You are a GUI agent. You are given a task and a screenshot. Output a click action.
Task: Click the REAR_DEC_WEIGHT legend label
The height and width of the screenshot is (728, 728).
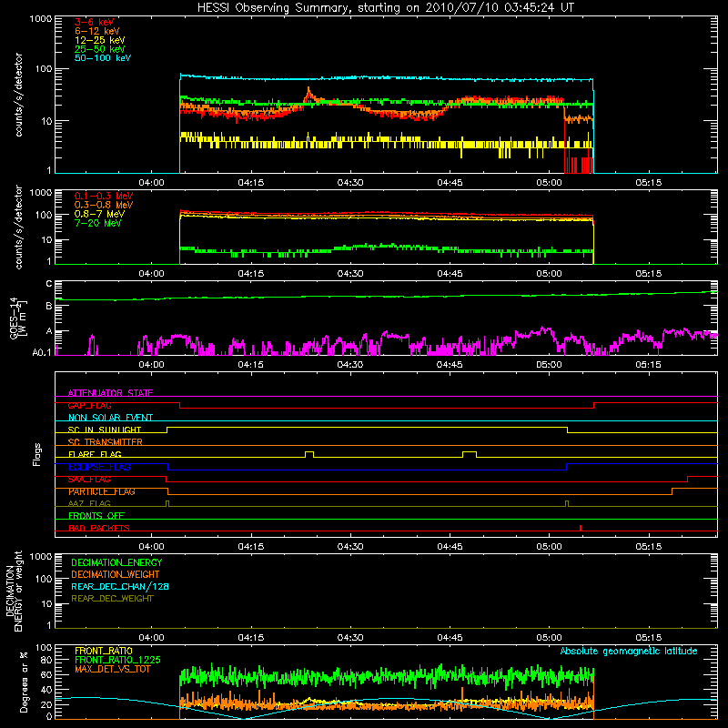pyautogui.click(x=112, y=599)
